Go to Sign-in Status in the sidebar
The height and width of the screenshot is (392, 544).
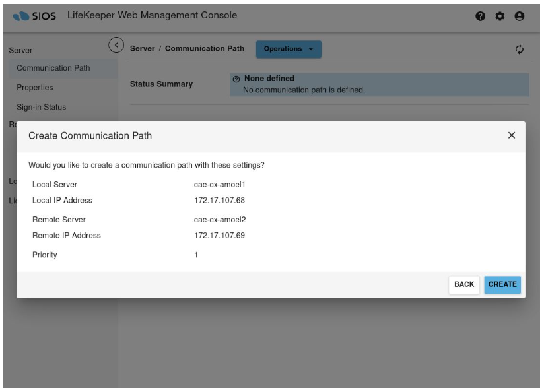click(42, 108)
